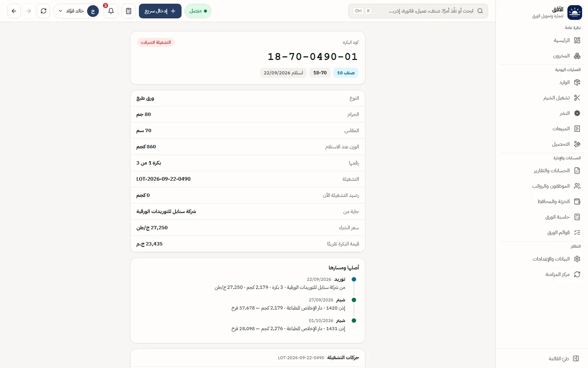Open the top bar calculator icon
Image resolution: width=588 pixels, height=368 pixels.
[x=129, y=11]
